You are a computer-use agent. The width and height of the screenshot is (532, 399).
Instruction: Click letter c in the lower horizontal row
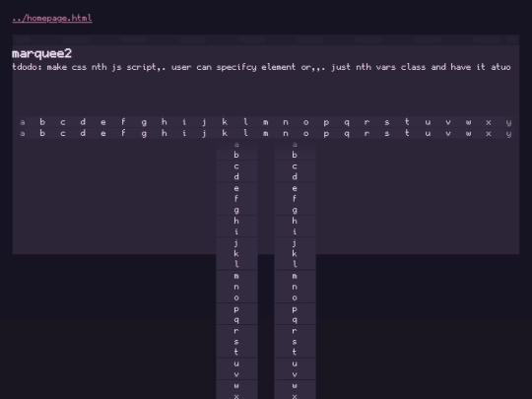pos(63,133)
